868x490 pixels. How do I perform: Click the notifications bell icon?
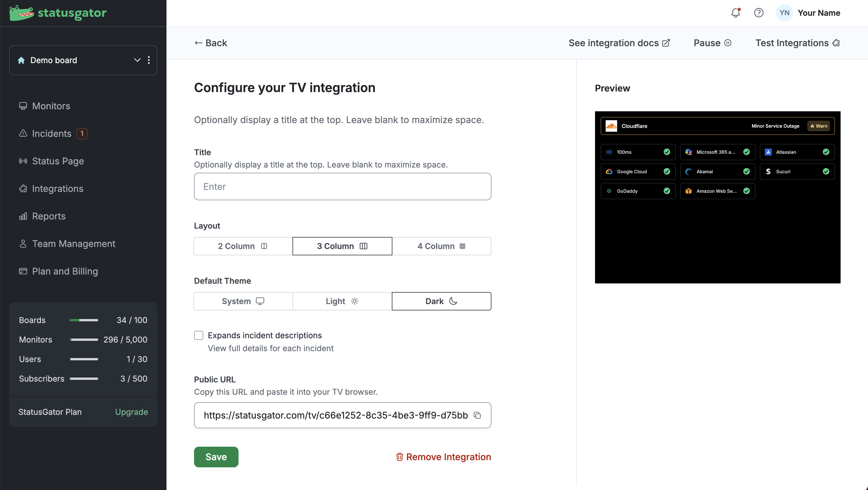pos(736,13)
